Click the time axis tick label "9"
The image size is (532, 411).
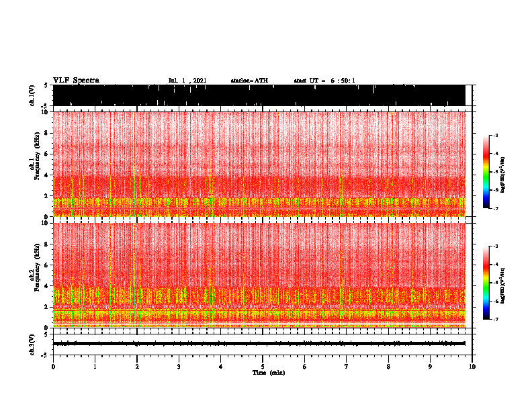[x=430, y=367]
